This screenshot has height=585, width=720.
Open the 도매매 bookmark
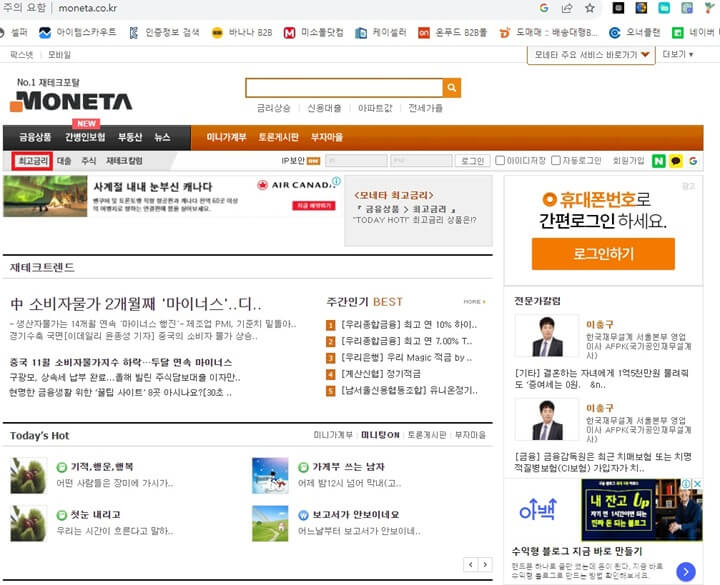549,32
